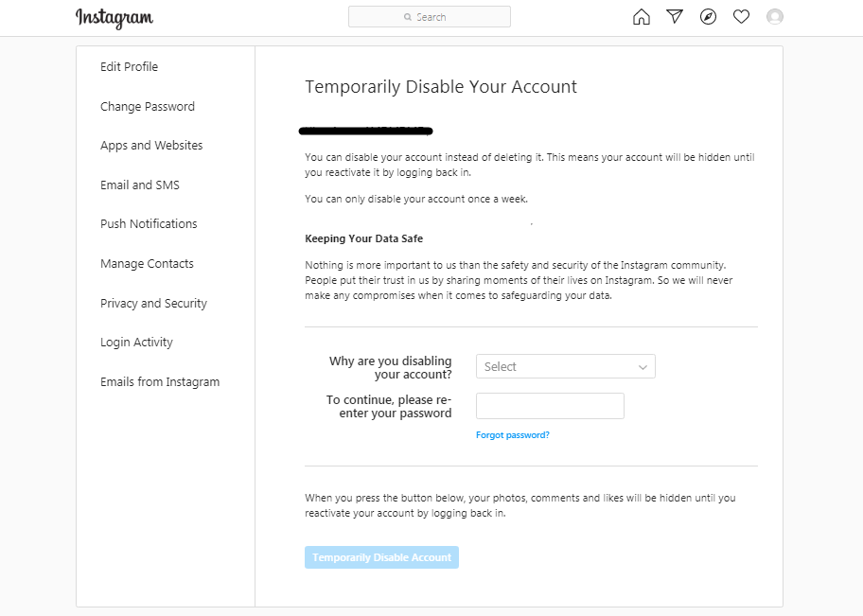
Task: Click 'You can only disable your account once a week.'
Action: (x=416, y=199)
